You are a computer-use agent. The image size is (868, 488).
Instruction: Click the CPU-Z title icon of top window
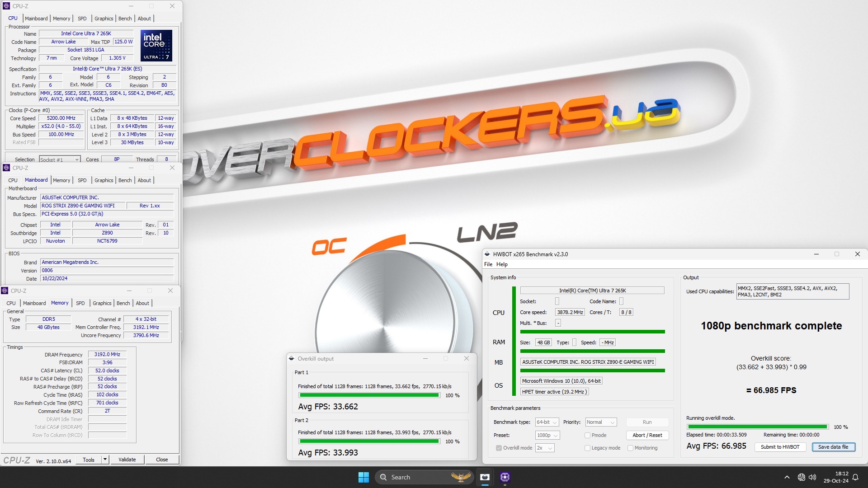click(x=6, y=6)
